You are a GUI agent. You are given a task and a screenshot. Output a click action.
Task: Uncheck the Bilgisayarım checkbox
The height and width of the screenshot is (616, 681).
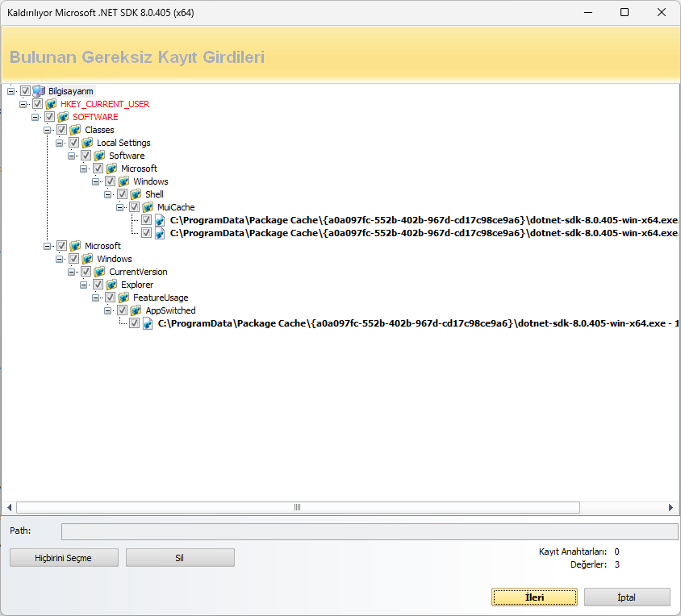tap(25, 91)
